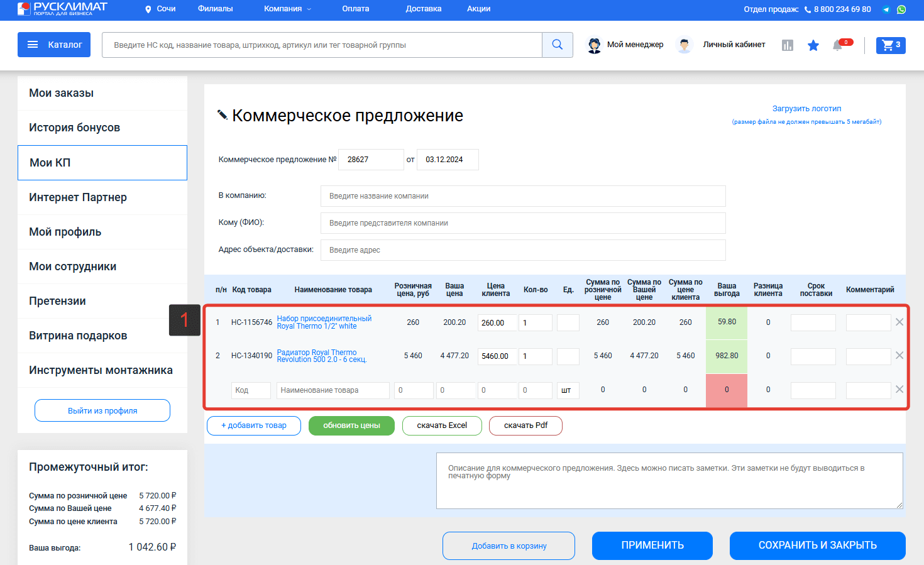Viewport: 924px width, 565px height.
Task: Open notifications bell icon
Action: pos(837,45)
